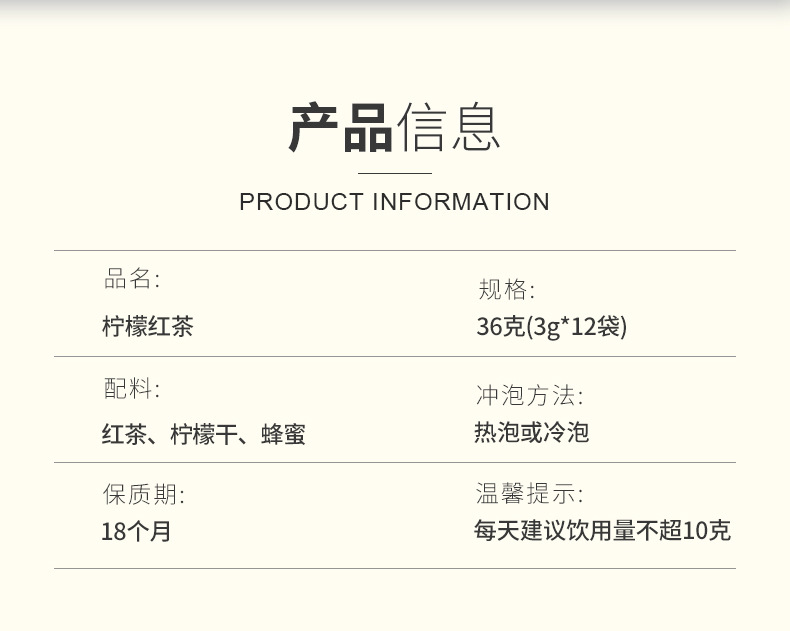Select the 品名: label
Image resolution: width=790 pixels, height=631 pixels.
132,279
